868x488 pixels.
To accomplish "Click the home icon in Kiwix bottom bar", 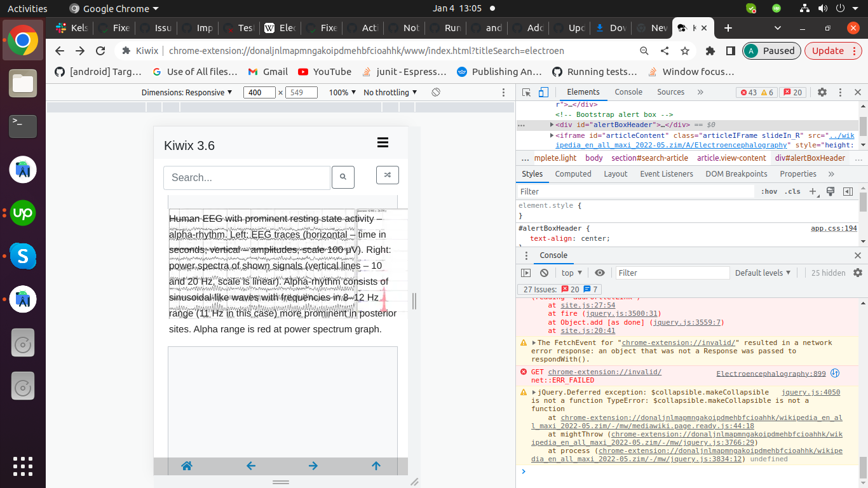I will click(186, 466).
